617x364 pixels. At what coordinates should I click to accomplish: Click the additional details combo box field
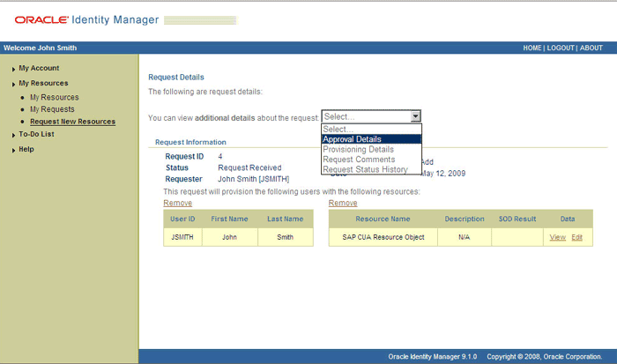[x=371, y=116]
